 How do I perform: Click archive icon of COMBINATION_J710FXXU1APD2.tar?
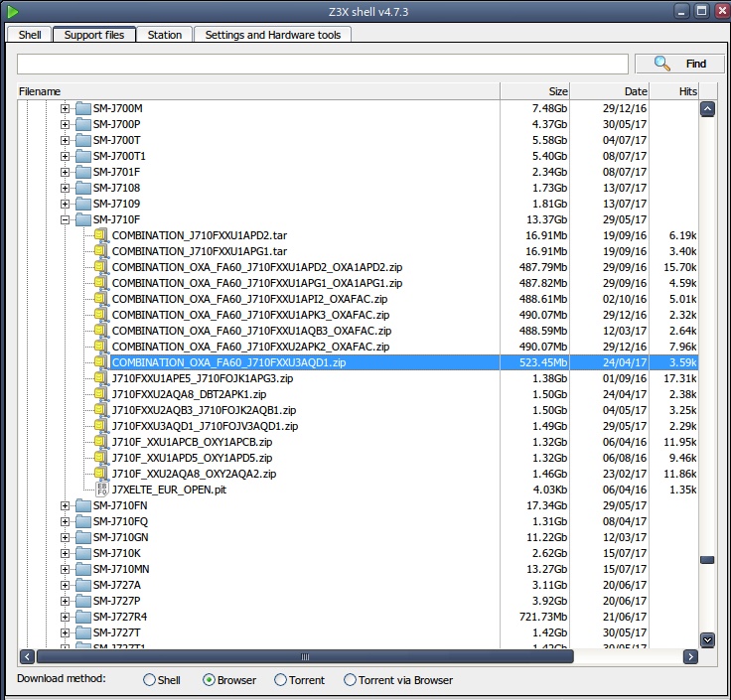tap(100, 235)
